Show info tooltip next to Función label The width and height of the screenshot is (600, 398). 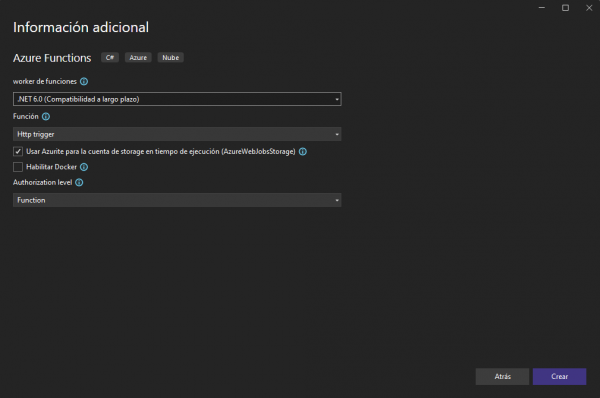[46, 116]
